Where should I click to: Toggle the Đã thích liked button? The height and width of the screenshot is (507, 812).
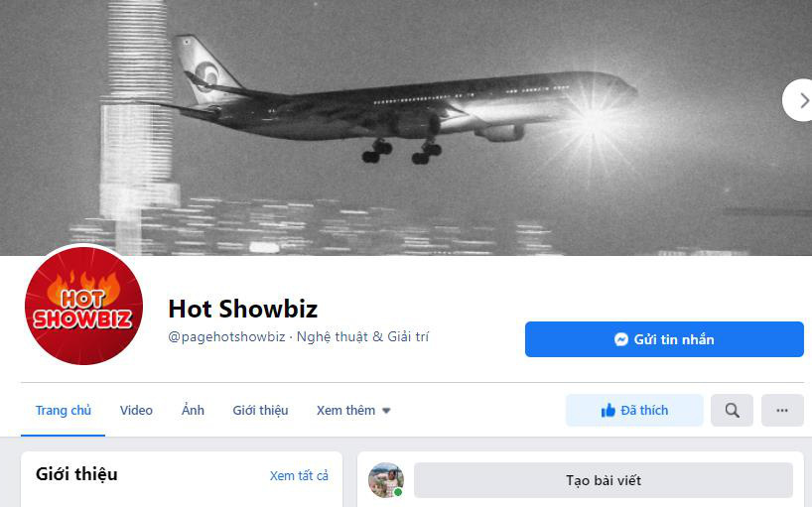[x=634, y=410]
